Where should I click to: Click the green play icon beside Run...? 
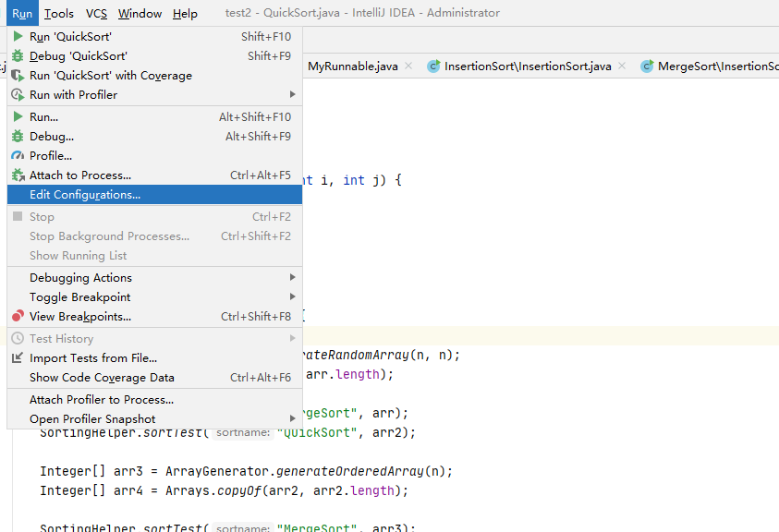pos(18,116)
